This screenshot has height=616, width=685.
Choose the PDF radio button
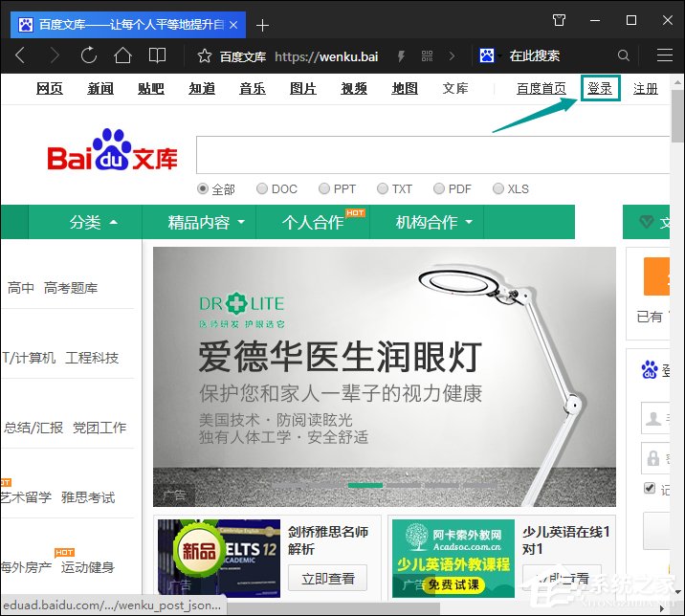439,189
